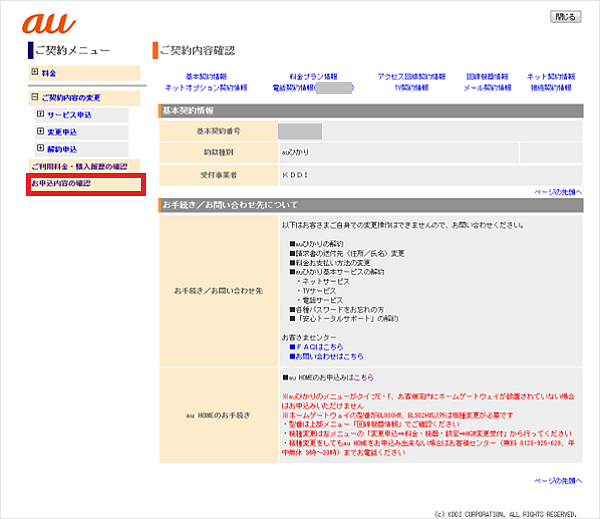
Task: Click the au logo
Action: [50, 23]
